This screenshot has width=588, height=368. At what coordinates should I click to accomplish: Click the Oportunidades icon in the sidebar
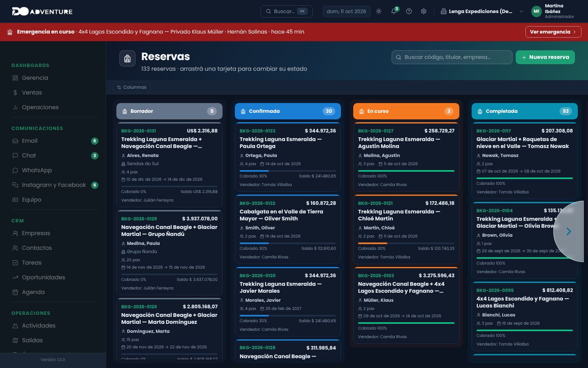pyautogui.click(x=15, y=277)
